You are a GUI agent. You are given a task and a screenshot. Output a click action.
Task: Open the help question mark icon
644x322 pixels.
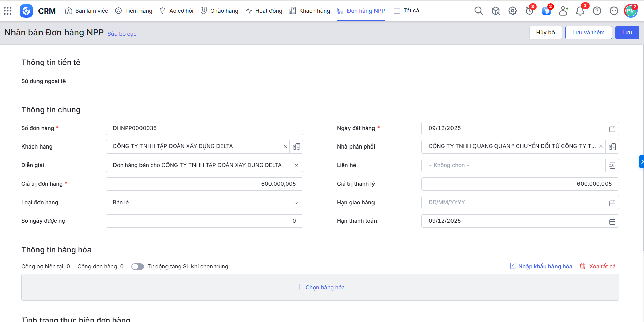(x=597, y=11)
